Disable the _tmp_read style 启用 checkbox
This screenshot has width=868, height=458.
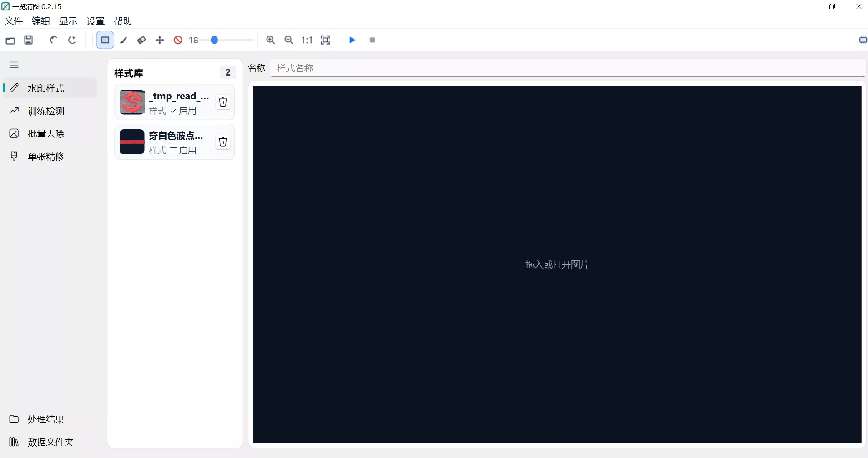point(173,111)
